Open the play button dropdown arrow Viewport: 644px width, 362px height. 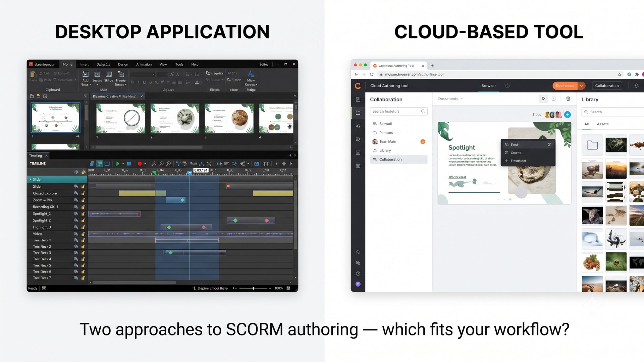click(x=123, y=164)
